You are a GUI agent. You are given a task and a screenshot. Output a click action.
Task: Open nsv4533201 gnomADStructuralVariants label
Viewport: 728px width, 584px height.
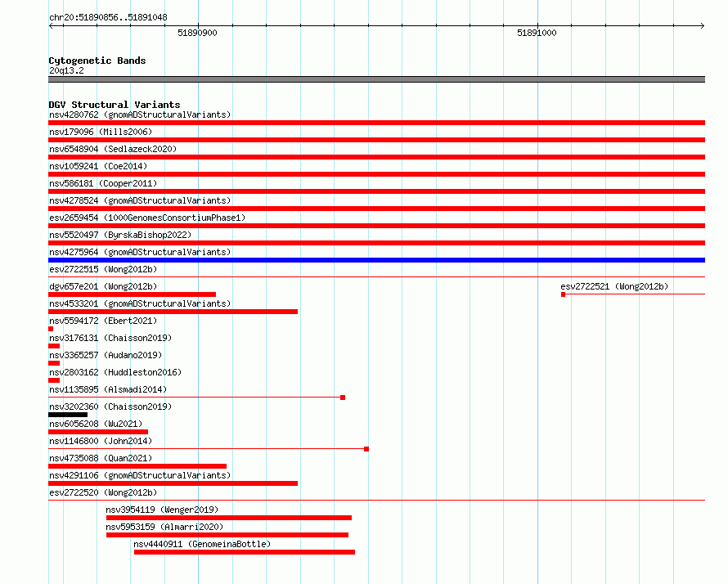pyautogui.click(x=140, y=303)
